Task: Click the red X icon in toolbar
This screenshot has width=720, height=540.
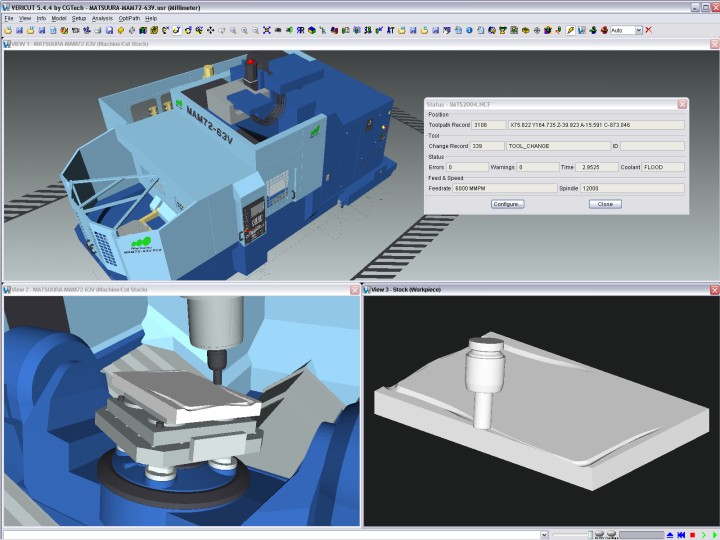Action: coord(648,30)
